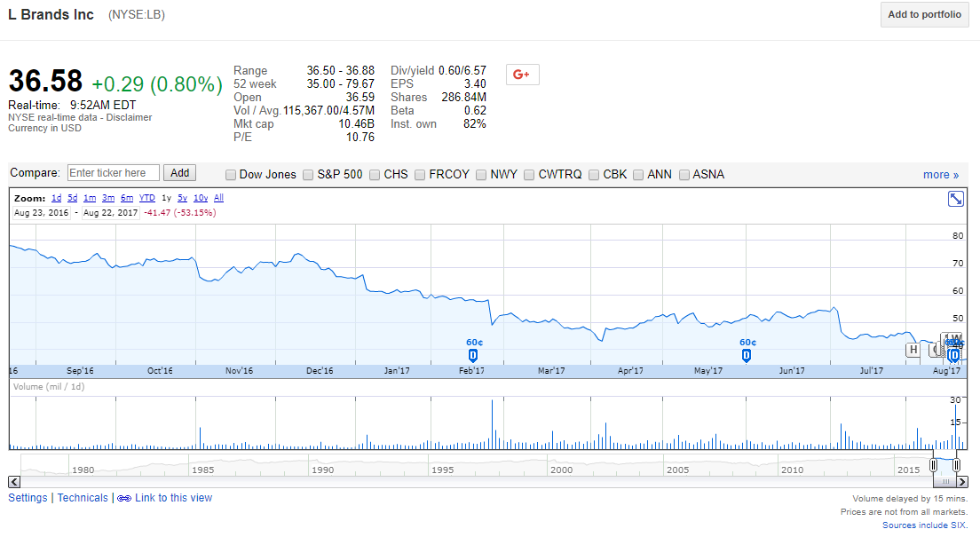Click the -41.47 (-53.15%) change text
The width and height of the screenshot is (980, 537).
pos(180,213)
